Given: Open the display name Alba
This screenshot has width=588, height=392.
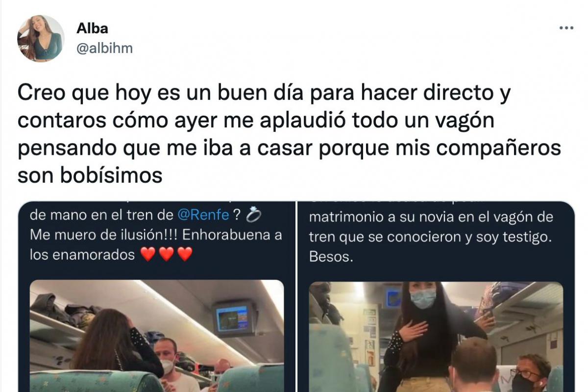Looking at the screenshot, I should click(92, 28).
